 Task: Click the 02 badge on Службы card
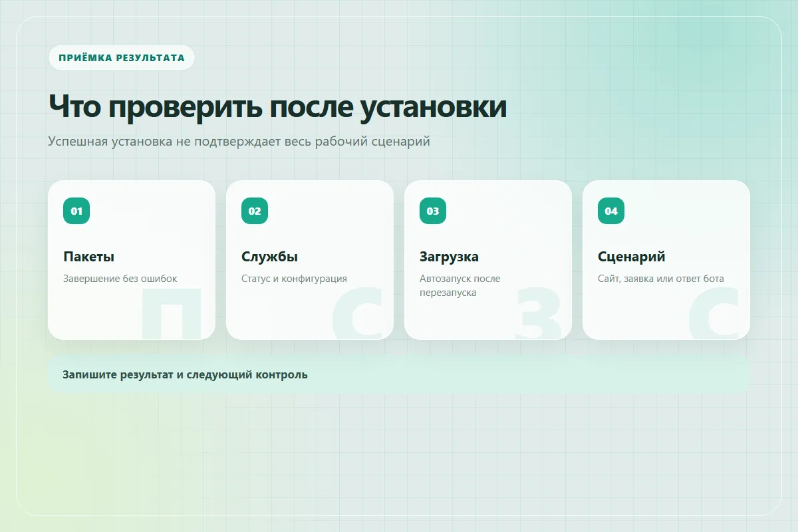pyautogui.click(x=255, y=211)
